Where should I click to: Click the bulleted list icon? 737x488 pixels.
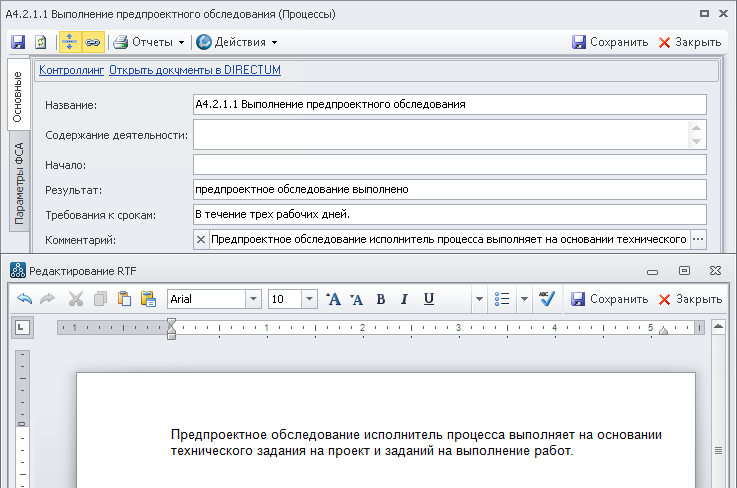[x=502, y=299]
